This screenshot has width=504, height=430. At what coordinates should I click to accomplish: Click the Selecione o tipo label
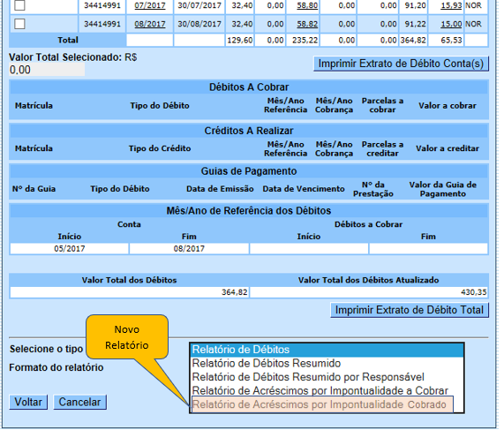(x=46, y=350)
